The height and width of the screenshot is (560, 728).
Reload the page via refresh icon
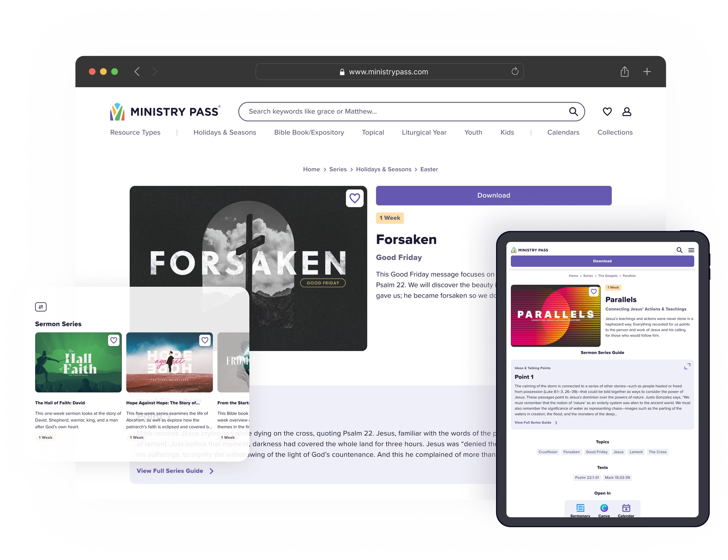[x=515, y=72]
